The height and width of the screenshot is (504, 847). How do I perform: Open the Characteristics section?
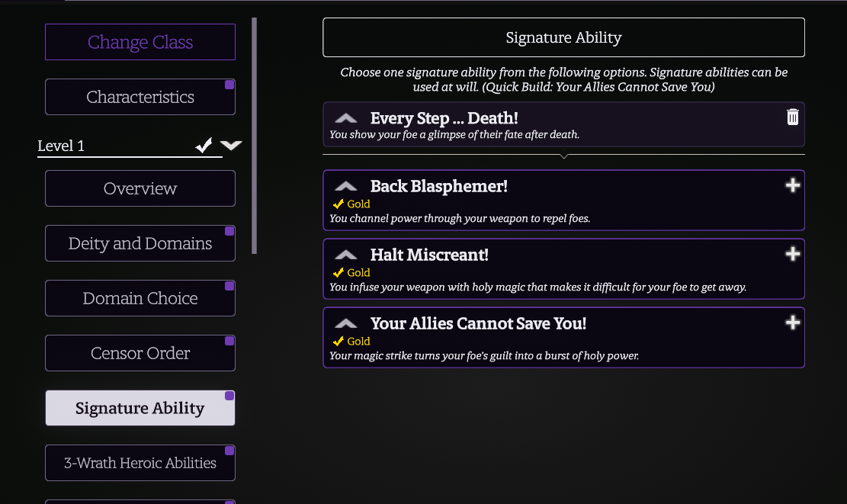[140, 97]
